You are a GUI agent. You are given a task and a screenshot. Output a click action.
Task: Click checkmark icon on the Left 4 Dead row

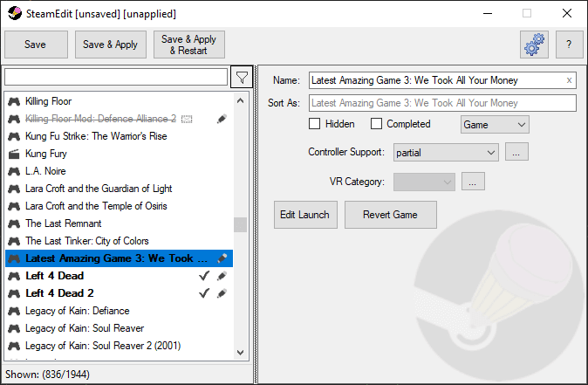coord(204,276)
